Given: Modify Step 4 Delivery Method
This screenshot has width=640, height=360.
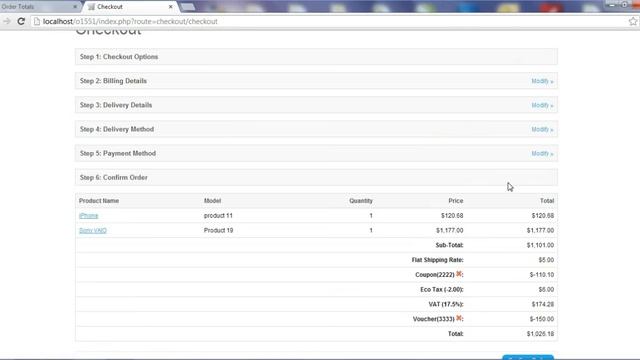Looking at the screenshot, I should [x=542, y=129].
